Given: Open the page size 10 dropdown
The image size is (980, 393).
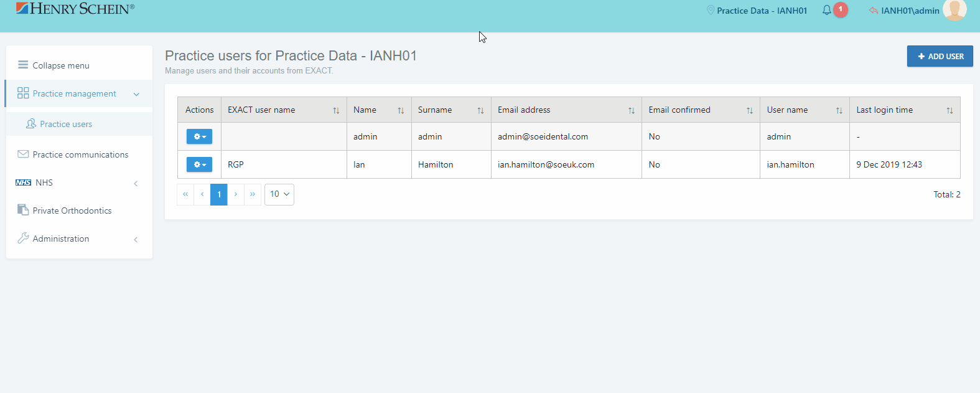Looking at the screenshot, I should [279, 194].
